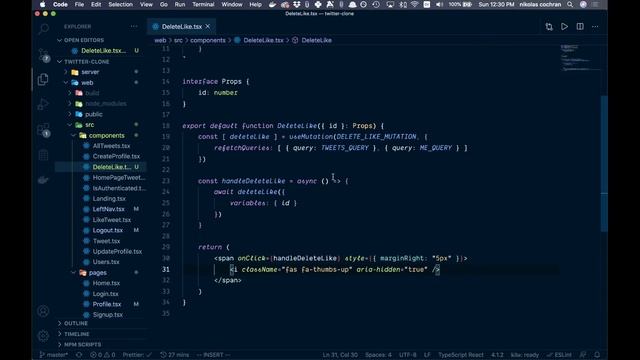Open Landing.tsx file
This screenshot has height=360, width=640.
(x=109, y=199)
